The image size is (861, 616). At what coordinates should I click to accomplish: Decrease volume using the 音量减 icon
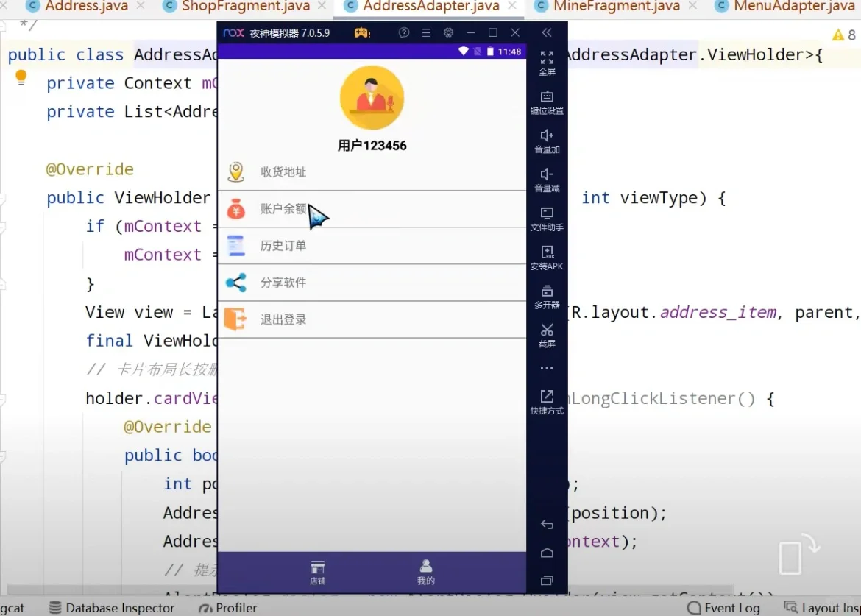(547, 179)
